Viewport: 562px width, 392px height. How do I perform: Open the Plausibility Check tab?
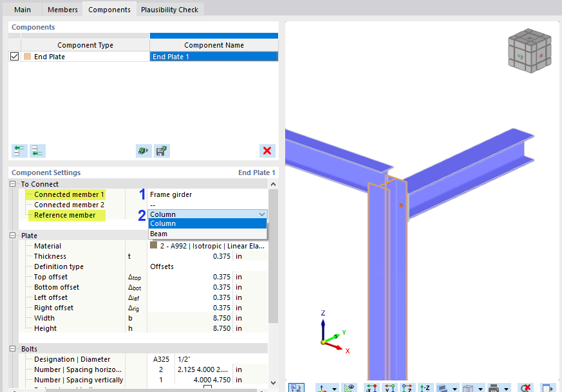pos(169,10)
